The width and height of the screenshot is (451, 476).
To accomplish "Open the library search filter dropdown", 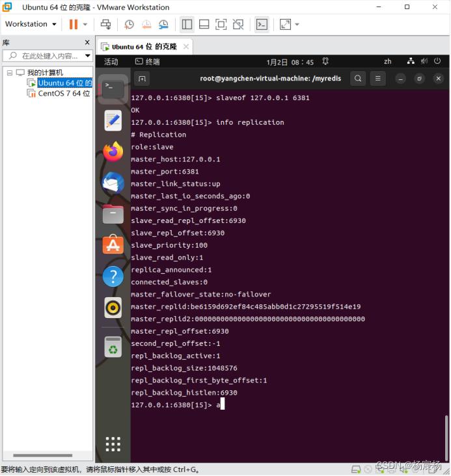I will click(88, 56).
